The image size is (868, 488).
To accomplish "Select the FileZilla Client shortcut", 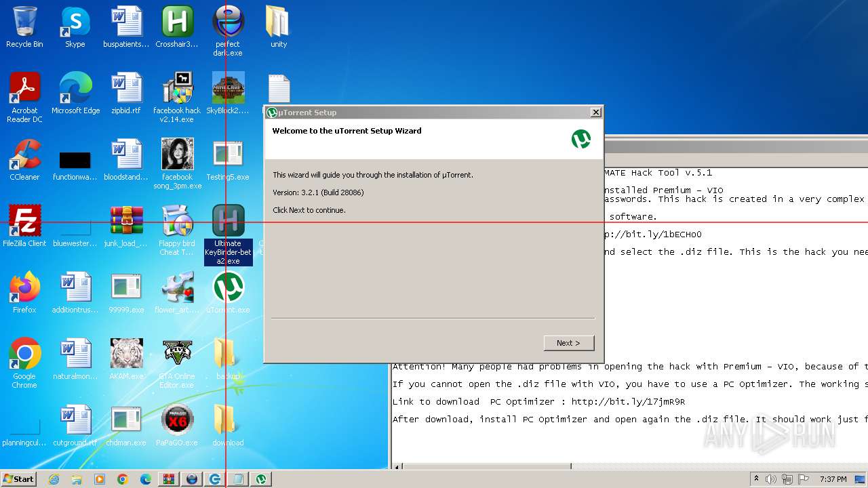I will pyautogui.click(x=24, y=227).
